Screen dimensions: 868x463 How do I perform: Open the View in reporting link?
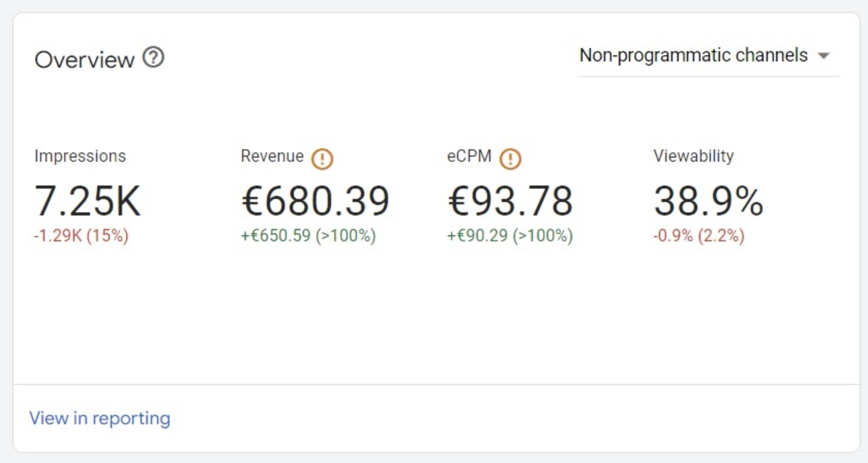(x=100, y=418)
